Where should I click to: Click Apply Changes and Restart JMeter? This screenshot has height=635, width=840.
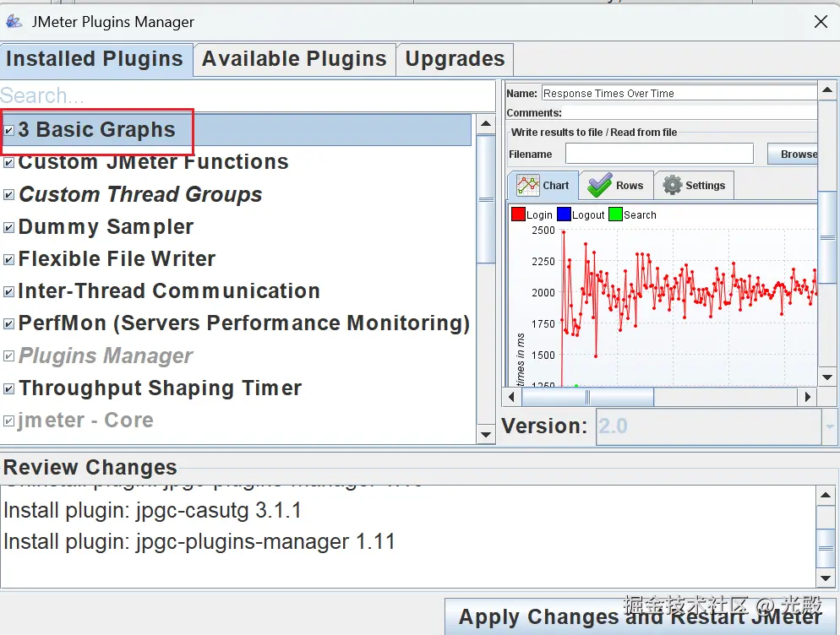tap(641, 616)
